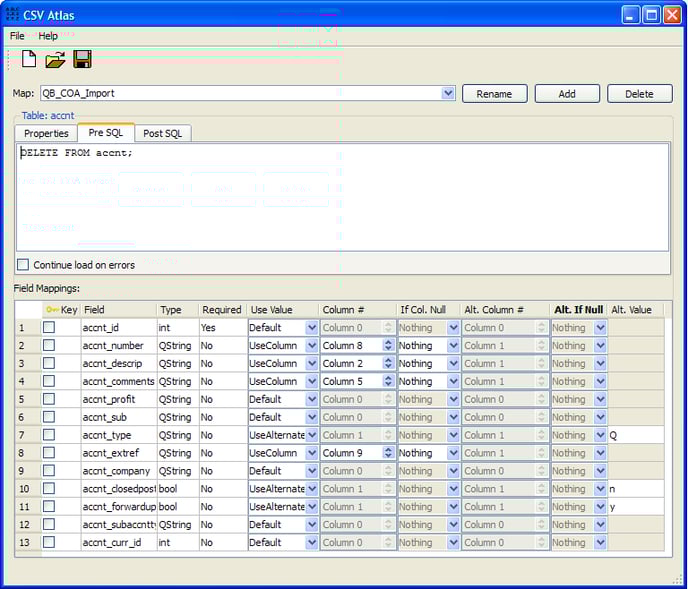The width and height of the screenshot is (688, 589).
Task: Click Alt. Value cell containing Q
Action: tap(636, 435)
